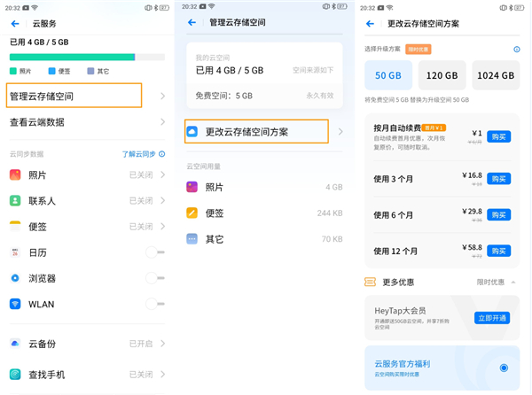Screen dimensions: 532x395
Task: Buy the 使用 3 个月 plan
Action: pos(498,179)
